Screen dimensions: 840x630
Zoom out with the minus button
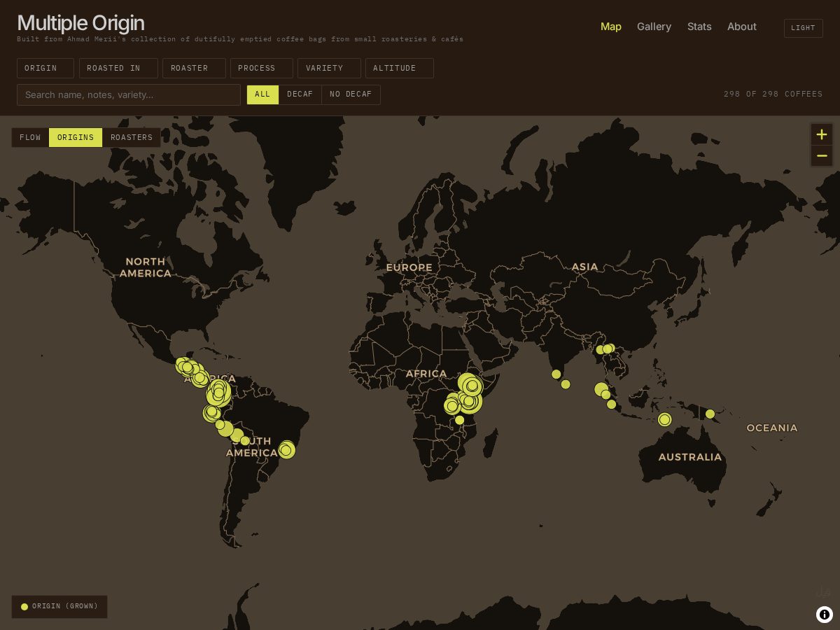(x=822, y=155)
